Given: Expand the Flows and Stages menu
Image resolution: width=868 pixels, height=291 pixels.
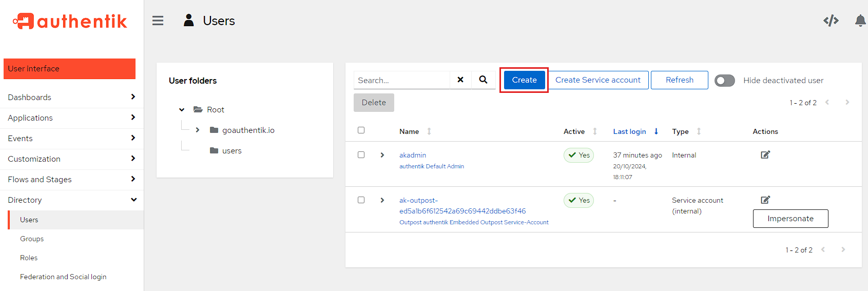Looking at the screenshot, I should (71, 179).
